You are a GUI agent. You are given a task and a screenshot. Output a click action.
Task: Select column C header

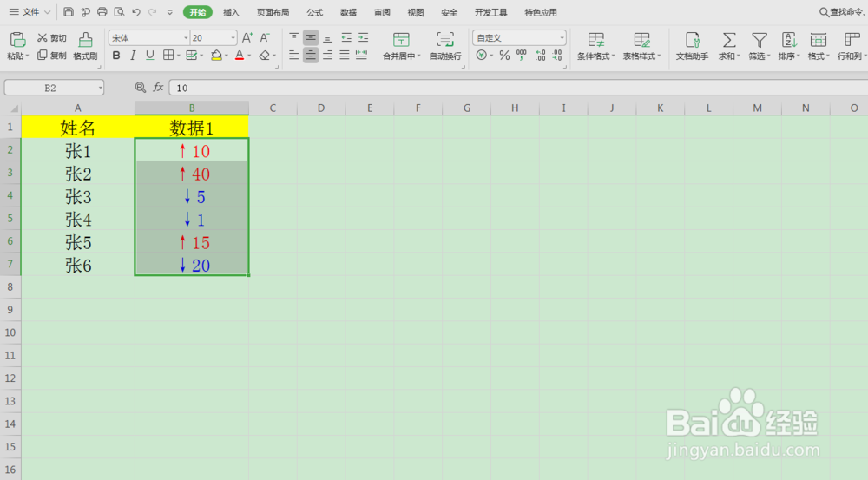point(273,108)
